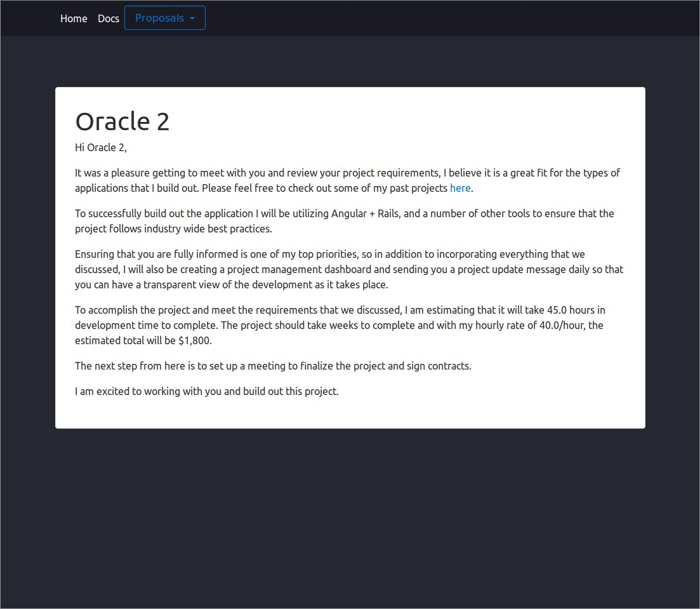Screen dimensions: 700x609
Task: Click the paragraph about project management dashboard
Action: [x=349, y=269]
